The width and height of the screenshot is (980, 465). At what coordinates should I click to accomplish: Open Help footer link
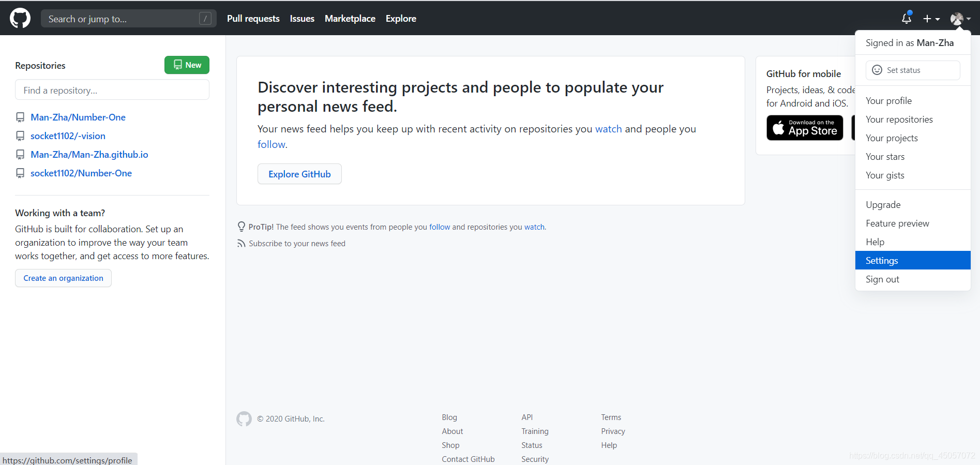[609, 445]
